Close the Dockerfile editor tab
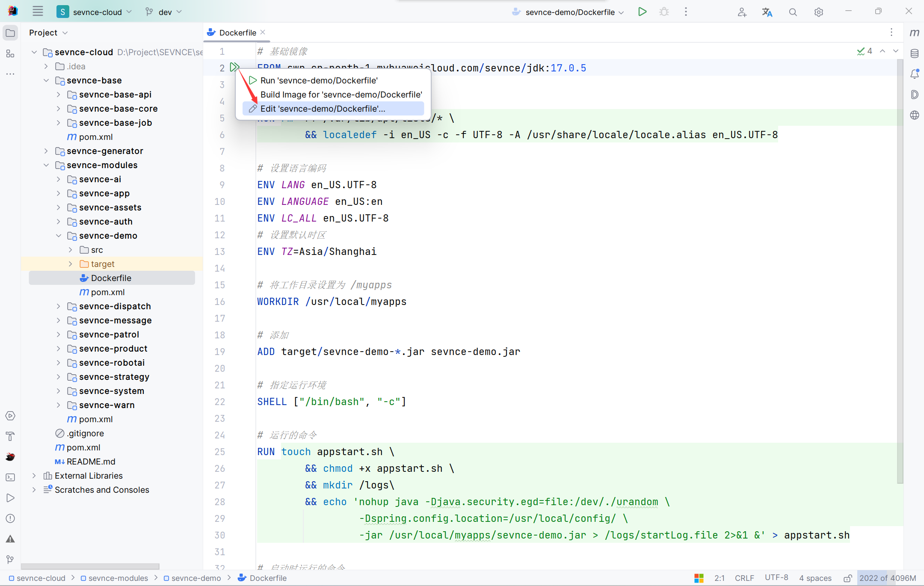This screenshot has width=924, height=586. coord(263,32)
